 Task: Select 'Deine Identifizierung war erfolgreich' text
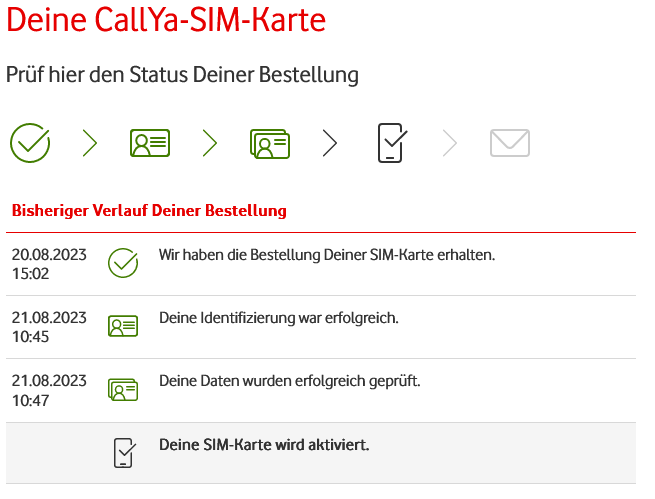coord(279,318)
